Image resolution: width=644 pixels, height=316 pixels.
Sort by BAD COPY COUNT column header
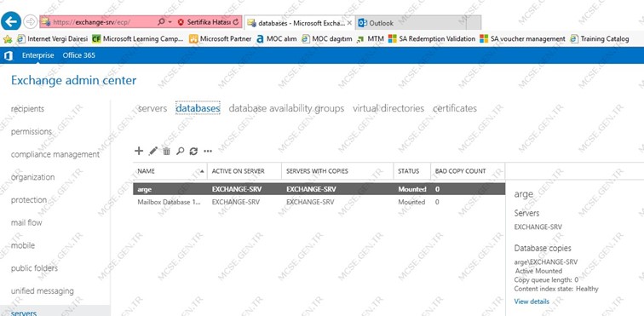[x=468, y=171]
